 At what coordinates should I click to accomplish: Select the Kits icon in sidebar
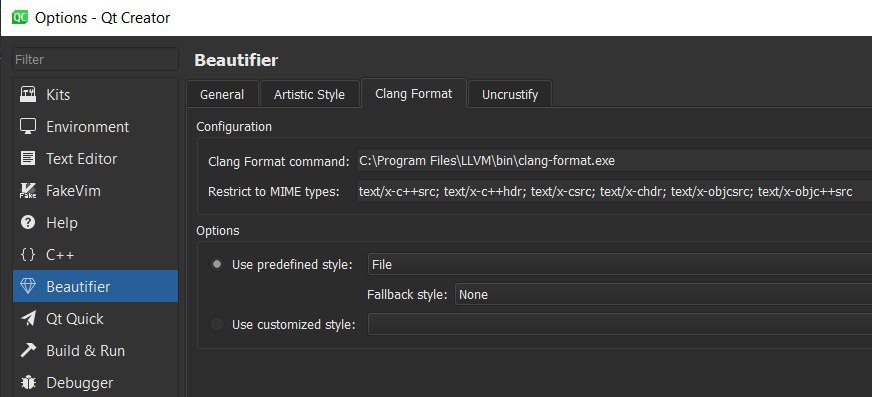(x=28, y=95)
